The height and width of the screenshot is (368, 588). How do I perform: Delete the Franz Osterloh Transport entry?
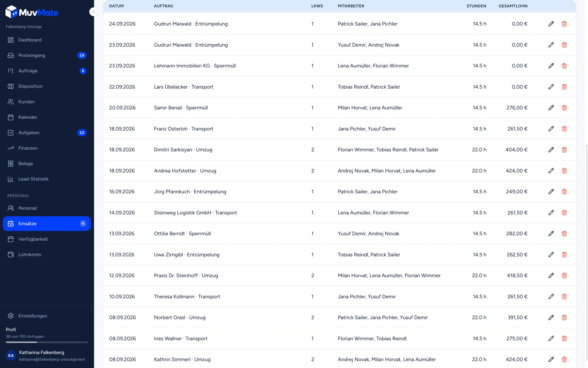click(x=564, y=129)
